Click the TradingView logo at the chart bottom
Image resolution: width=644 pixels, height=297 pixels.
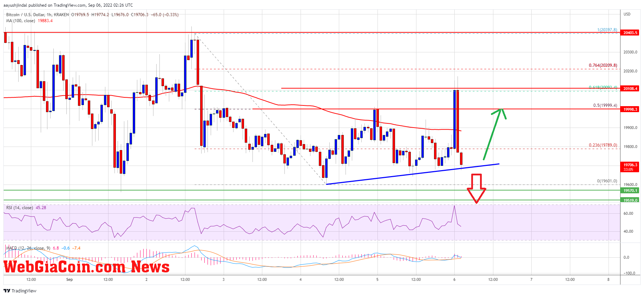click(x=20, y=291)
